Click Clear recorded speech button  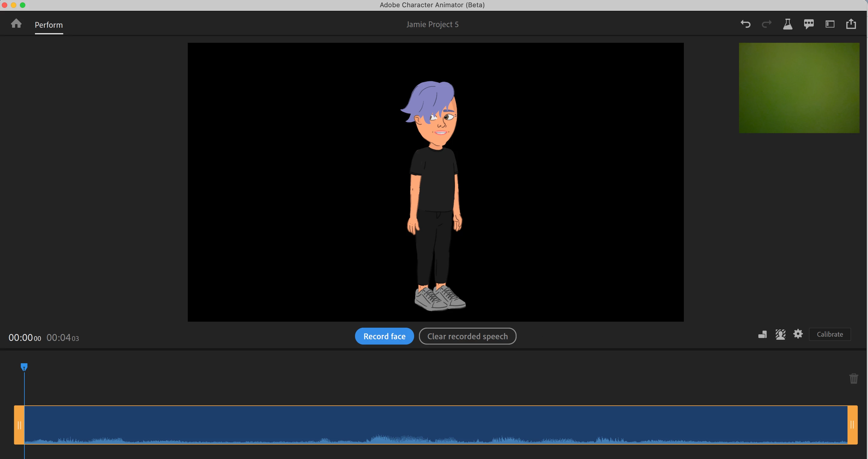(467, 336)
